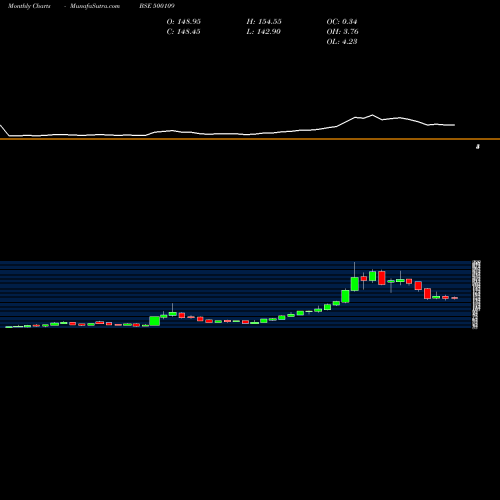Image resolution: width=500 pixels, height=500 pixels.
Task: Click the 'OL: 4.23' value
Action: pos(342,42)
